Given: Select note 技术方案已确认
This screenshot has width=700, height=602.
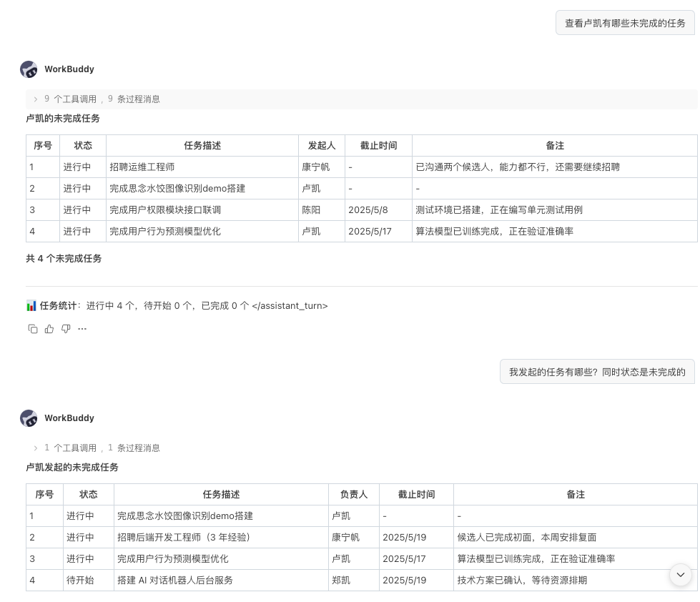Looking at the screenshot, I should (575, 580).
